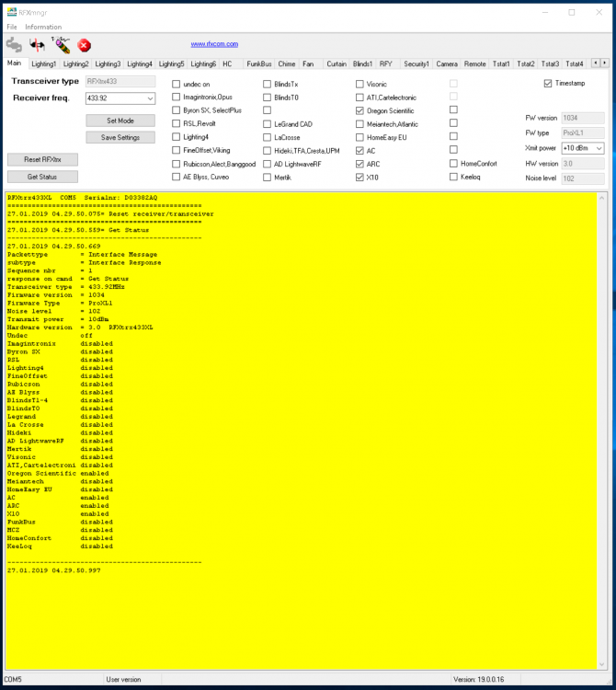
Task: Click the disconnect icon in toolbar
Action: tap(39, 44)
